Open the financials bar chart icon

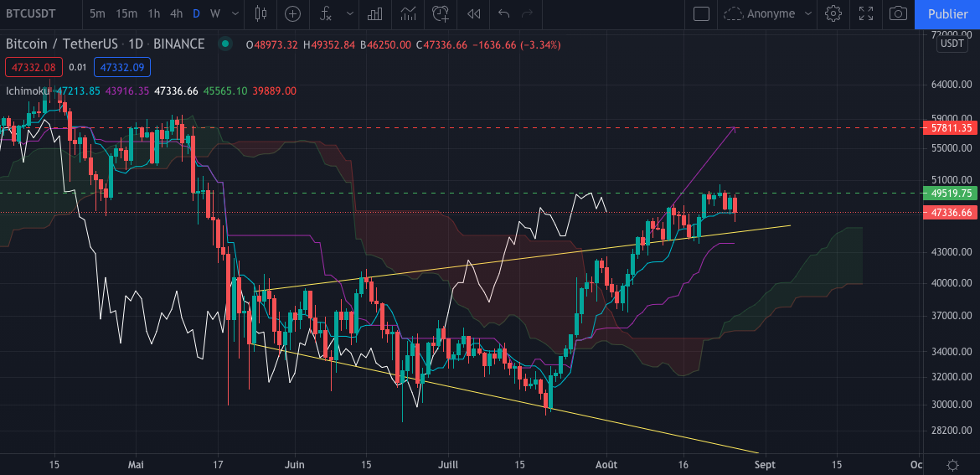click(375, 13)
